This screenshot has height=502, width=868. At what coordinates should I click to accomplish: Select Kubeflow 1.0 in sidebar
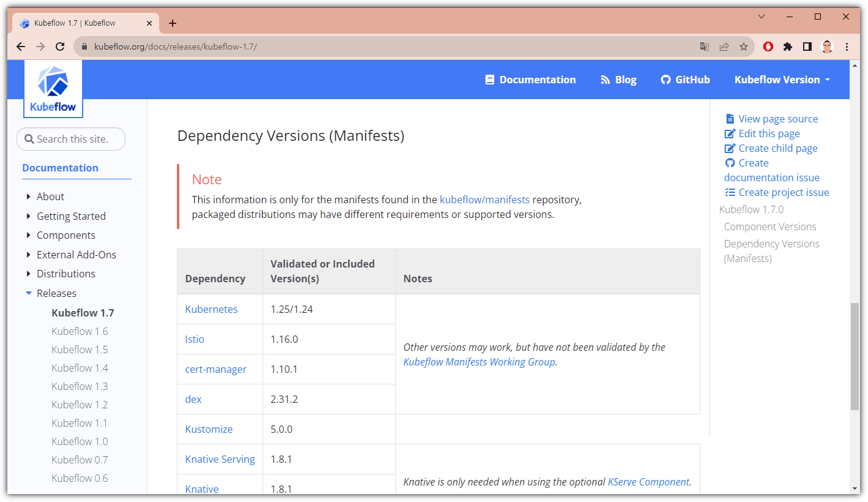[80, 441]
